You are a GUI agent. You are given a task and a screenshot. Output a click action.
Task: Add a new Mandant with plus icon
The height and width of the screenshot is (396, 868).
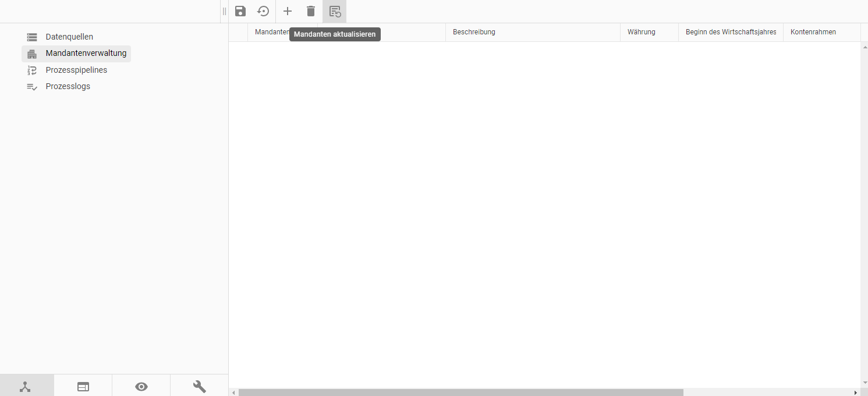click(x=288, y=11)
